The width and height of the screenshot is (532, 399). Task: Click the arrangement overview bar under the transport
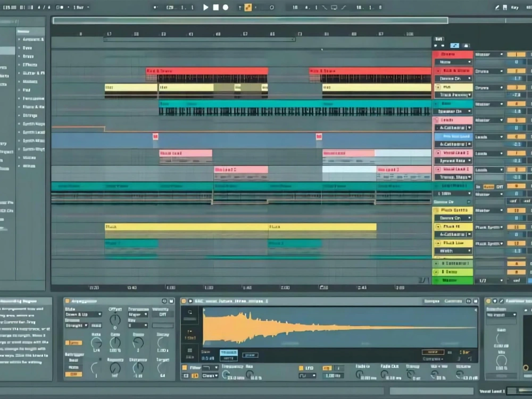[x=251, y=21]
